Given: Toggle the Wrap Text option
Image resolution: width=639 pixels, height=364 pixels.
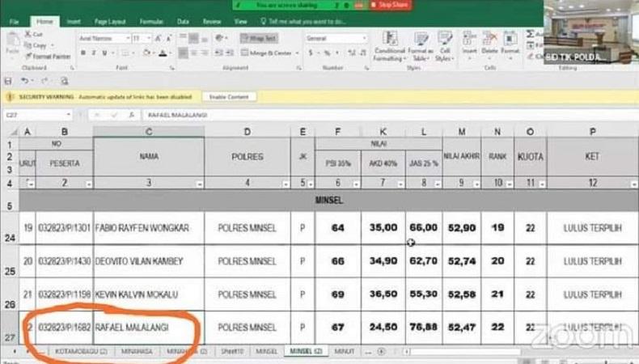Looking at the screenshot, I should [x=258, y=38].
